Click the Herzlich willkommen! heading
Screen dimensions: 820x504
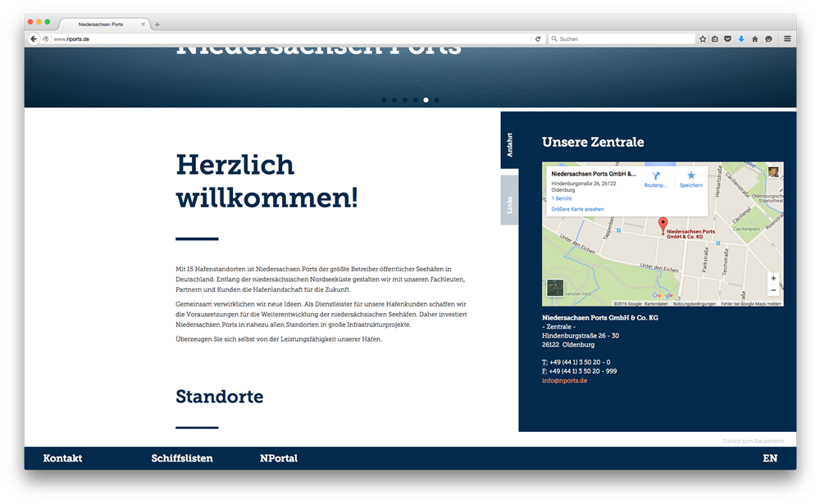(x=266, y=181)
